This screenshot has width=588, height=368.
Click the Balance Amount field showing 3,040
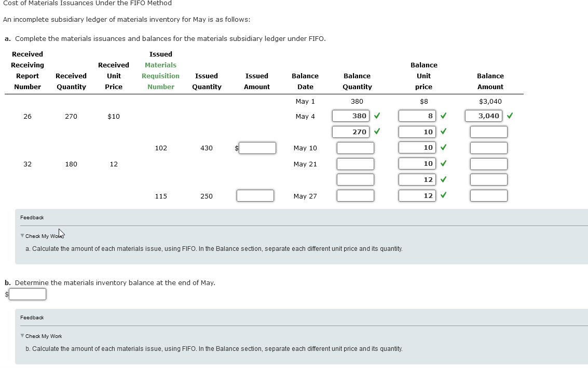[484, 116]
